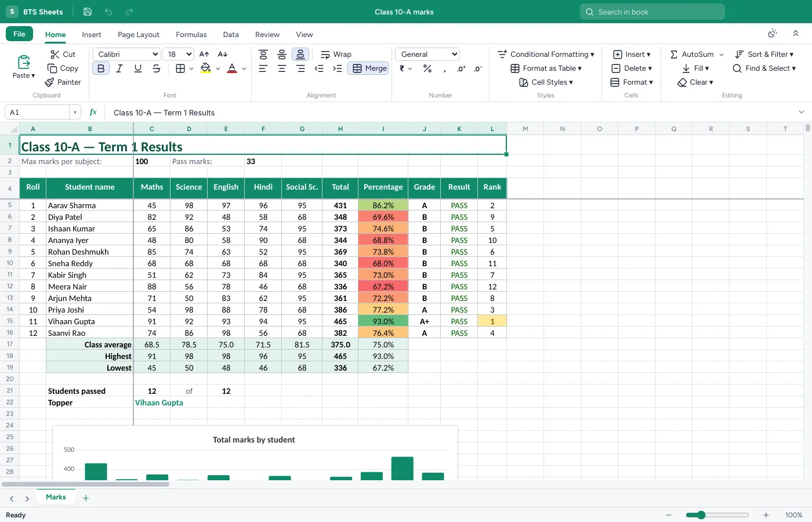Viewport: 812px width, 522px height.
Task: Undo the last action
Action: (x=108, y=12)
